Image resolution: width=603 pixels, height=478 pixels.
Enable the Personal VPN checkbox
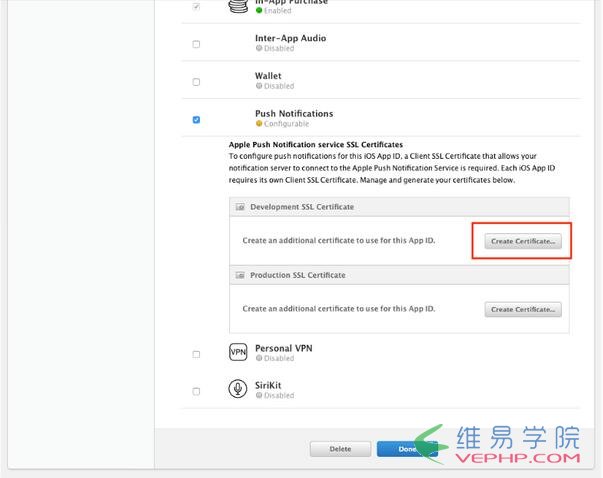point(196,354)
